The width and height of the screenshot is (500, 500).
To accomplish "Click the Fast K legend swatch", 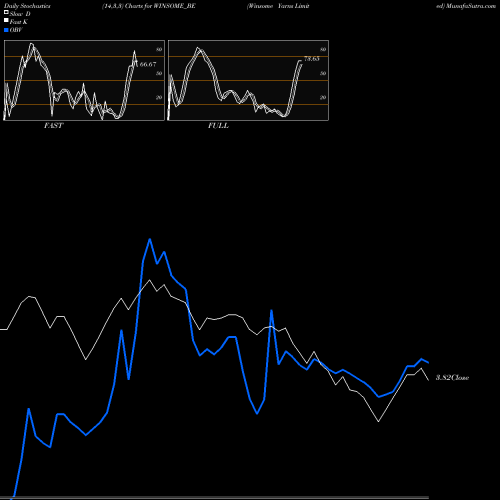I will pos(6,20).
